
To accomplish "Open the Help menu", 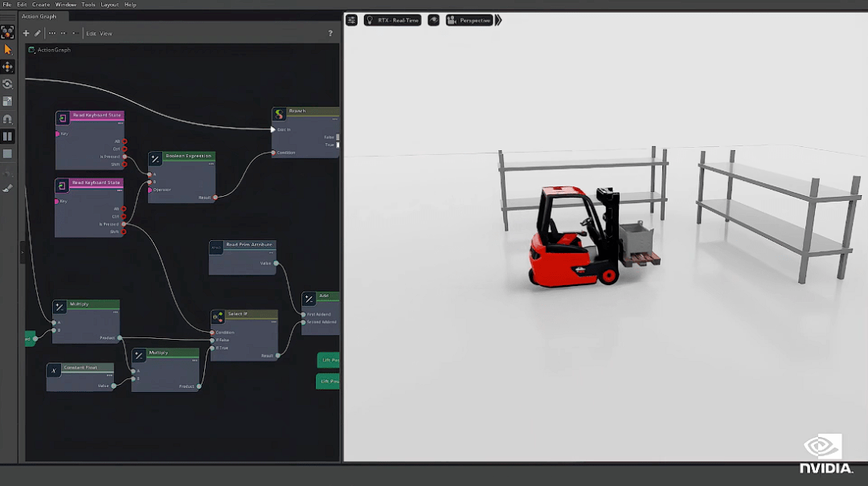I will [x=130, y=5].
